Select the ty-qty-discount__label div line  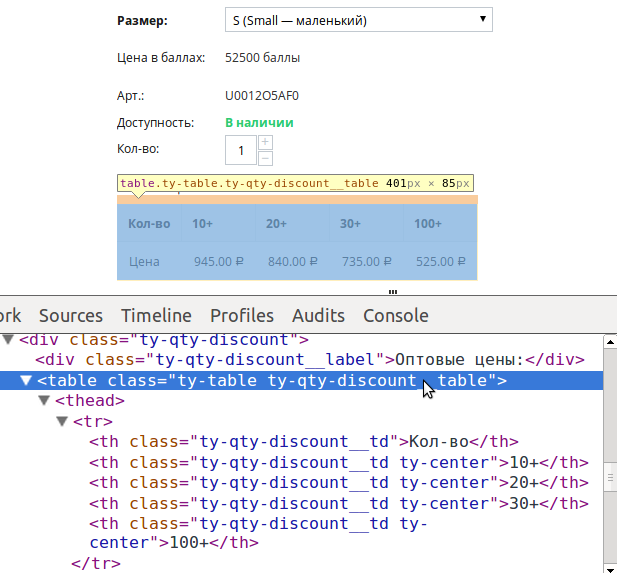pos(300,360)
